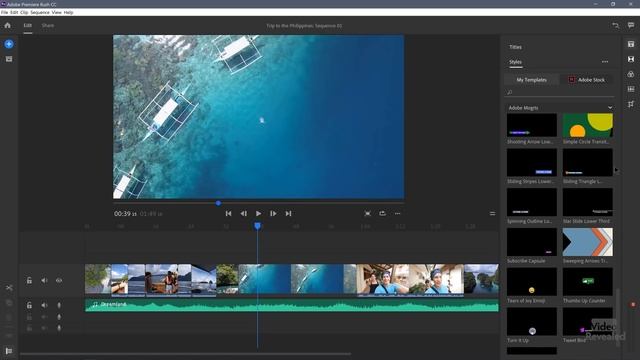The image size is (640, 360).
Task: Open the feedback chat bubble icon
Action: click(x=631, y=25)
